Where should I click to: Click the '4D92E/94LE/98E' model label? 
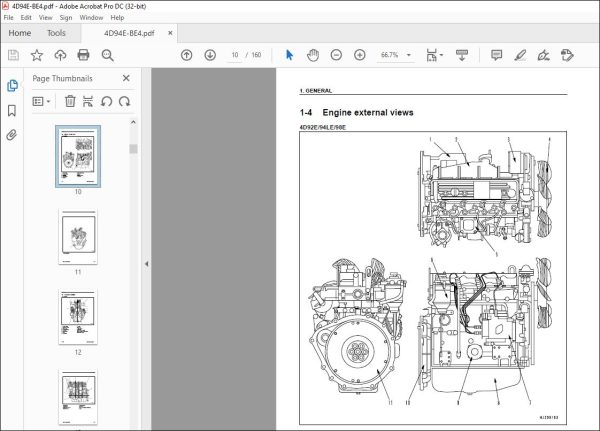click(x=323, y=127)
